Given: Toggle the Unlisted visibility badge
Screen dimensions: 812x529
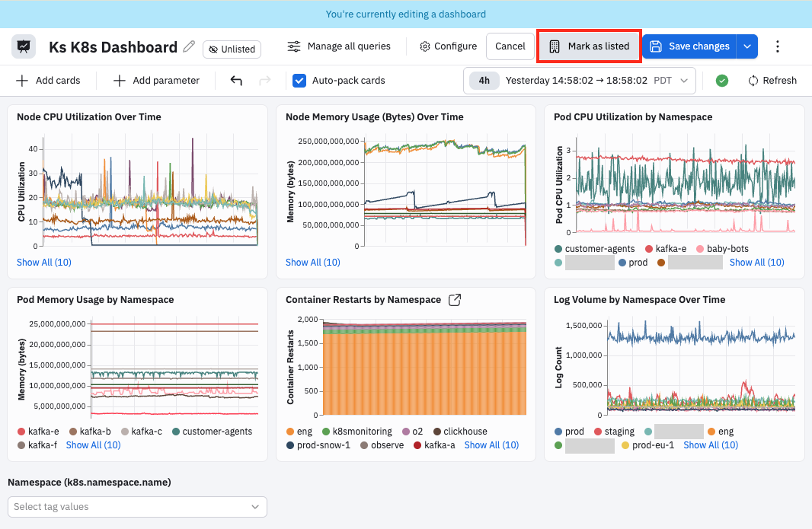Looking at the screenshot, I should click(x=232, y=49).
